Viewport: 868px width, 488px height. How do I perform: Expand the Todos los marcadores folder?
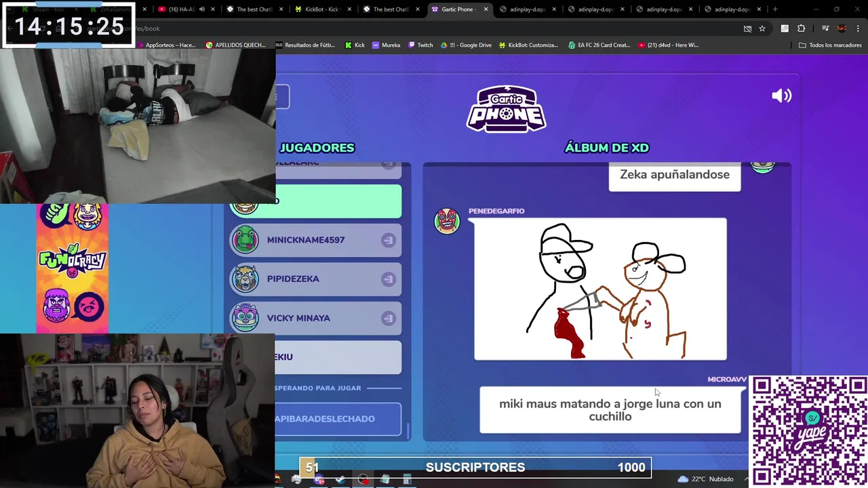coord(830,45)
